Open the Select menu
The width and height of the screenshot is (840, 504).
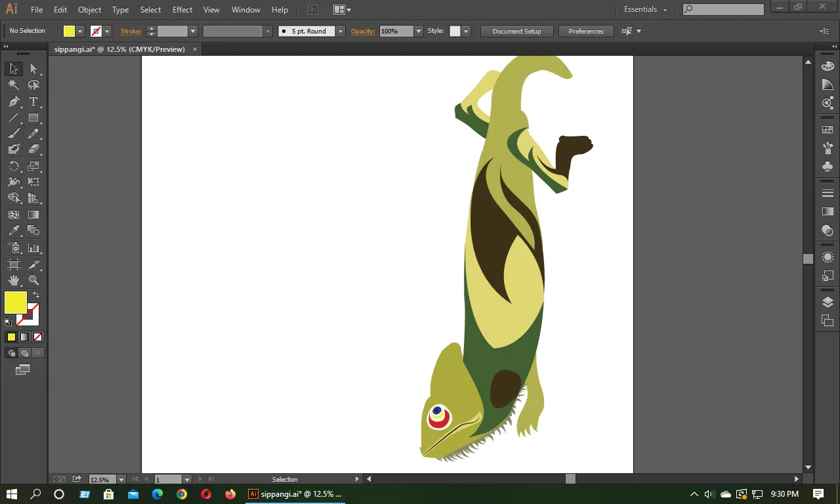150,10
